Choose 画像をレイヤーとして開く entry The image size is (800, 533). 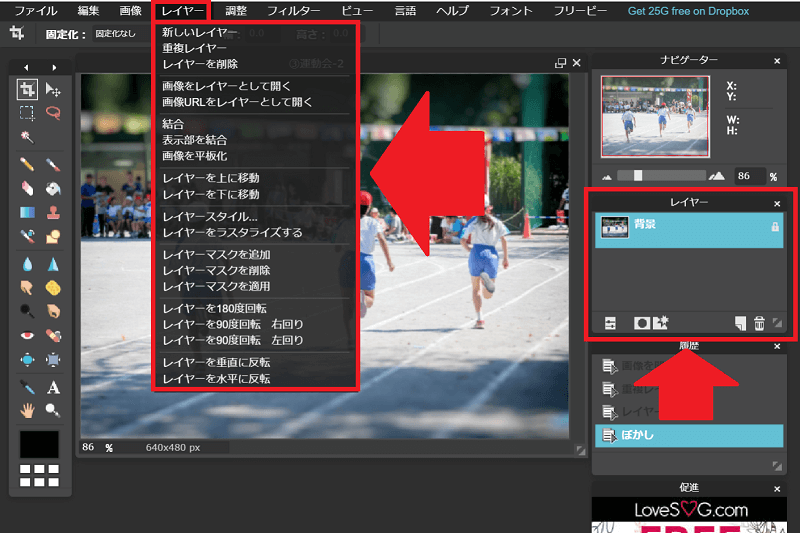[226, 86]
